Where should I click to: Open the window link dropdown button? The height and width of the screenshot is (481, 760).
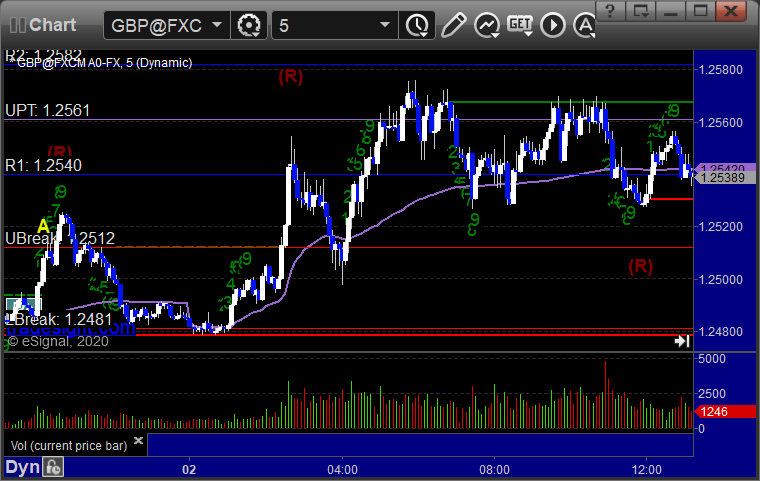tap(640, 11)
